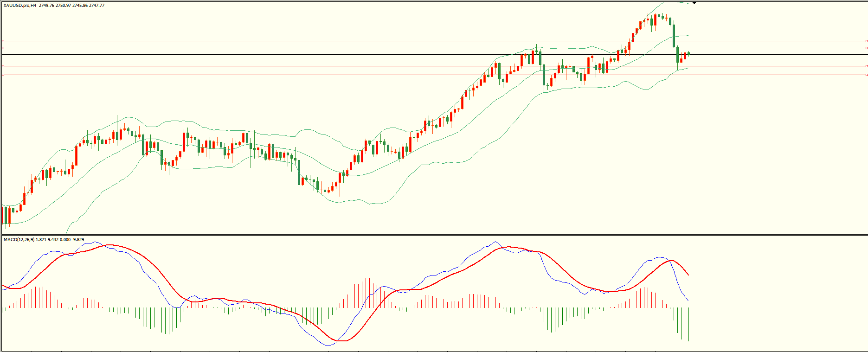Select the topmost red line's left handle
Image resolution: width=868 pixels, height=352 pixels.
click(x=3, y=41)
